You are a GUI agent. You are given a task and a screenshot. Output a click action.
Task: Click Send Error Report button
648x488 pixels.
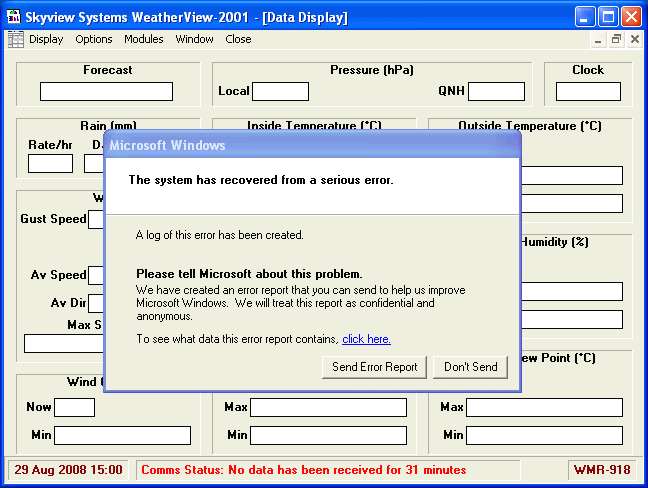tap(374, 367)
